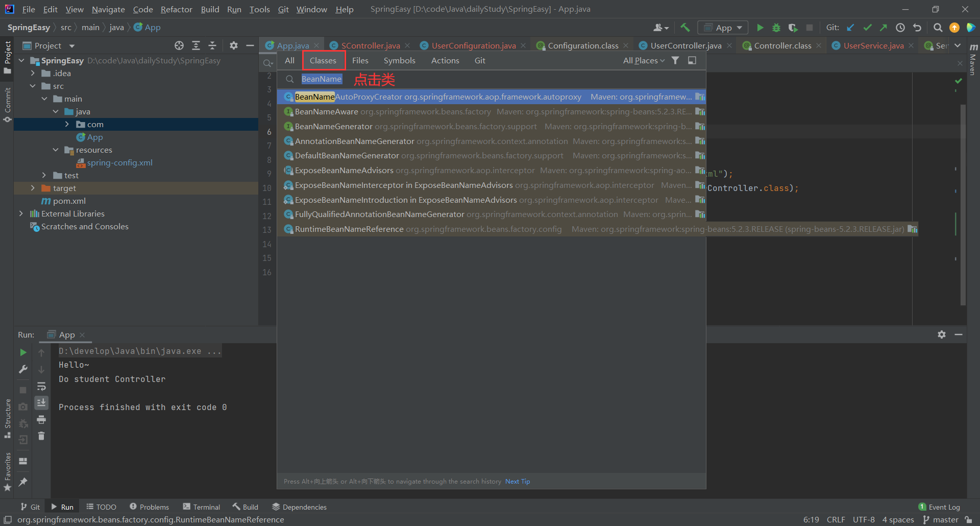Open the Tools menu
This screenshot has height=526, width=980.
[259, 9]
